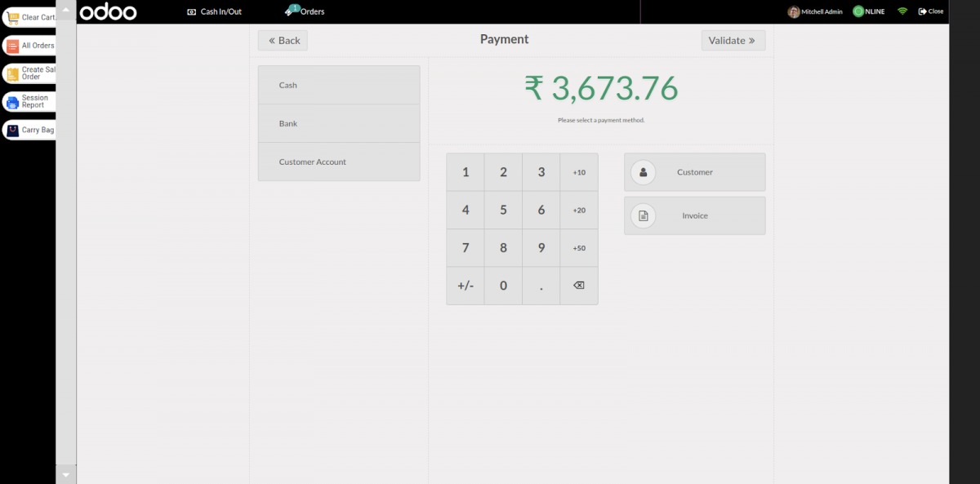This screenshot has height=484, width=980.
Task: Click the Validate button
Action: pyautogui.click(x=733, y=41)
